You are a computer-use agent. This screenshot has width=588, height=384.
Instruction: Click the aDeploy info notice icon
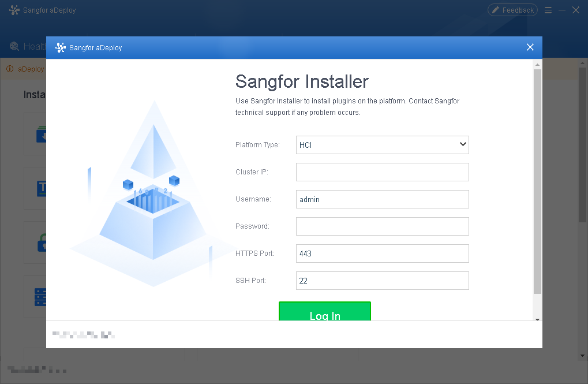click(x=10, y=69)
